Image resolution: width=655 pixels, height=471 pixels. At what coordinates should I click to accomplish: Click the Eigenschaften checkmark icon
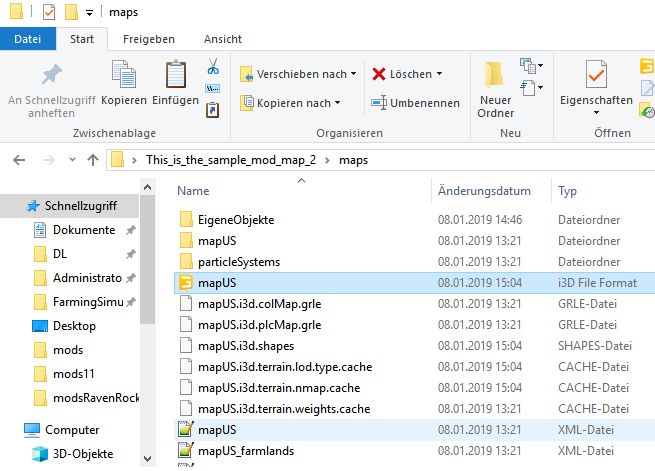pyautogui.click(x=596, y=74)
